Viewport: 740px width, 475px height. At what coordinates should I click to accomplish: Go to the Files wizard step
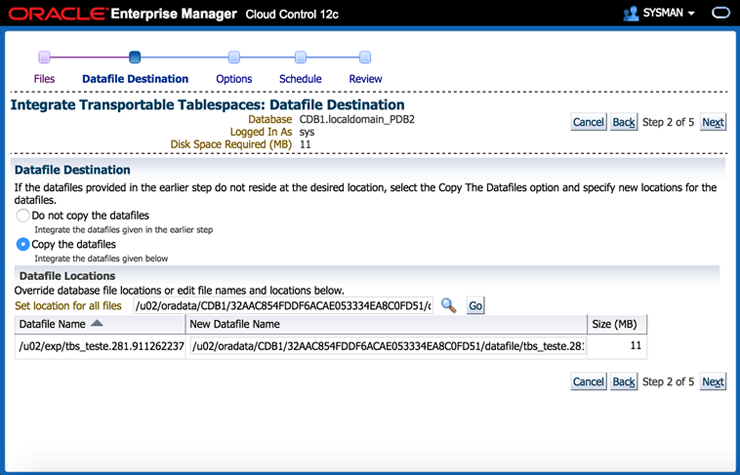(44, 79)
